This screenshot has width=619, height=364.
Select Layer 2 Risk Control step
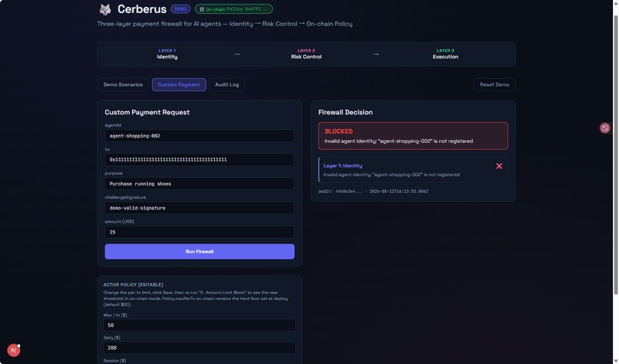coord(306,54)
